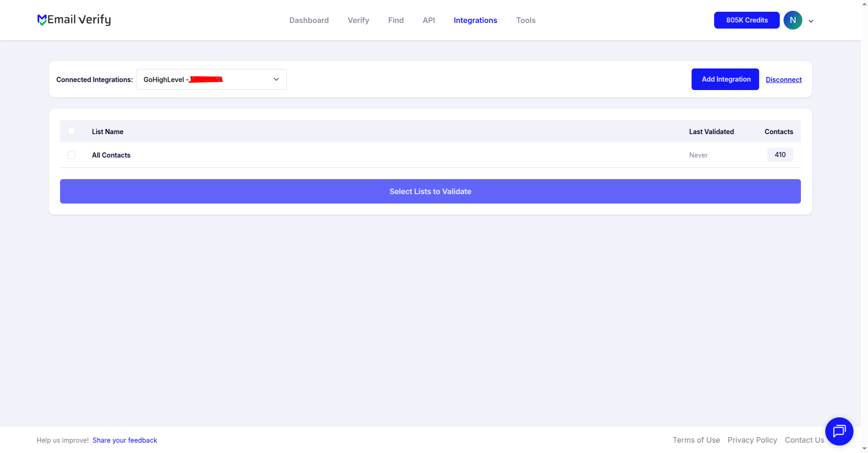Click the Disconnect link

pyautogui.click(x=784, y=80)
